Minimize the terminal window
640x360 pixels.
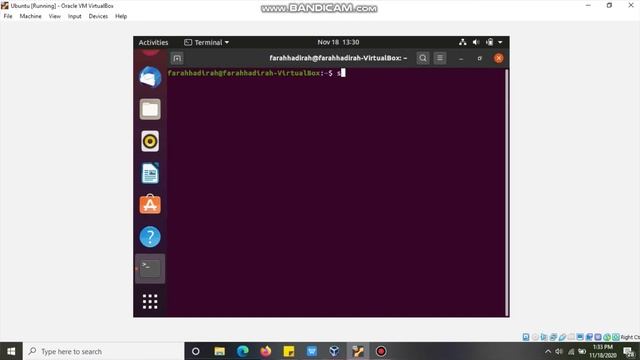461,58
